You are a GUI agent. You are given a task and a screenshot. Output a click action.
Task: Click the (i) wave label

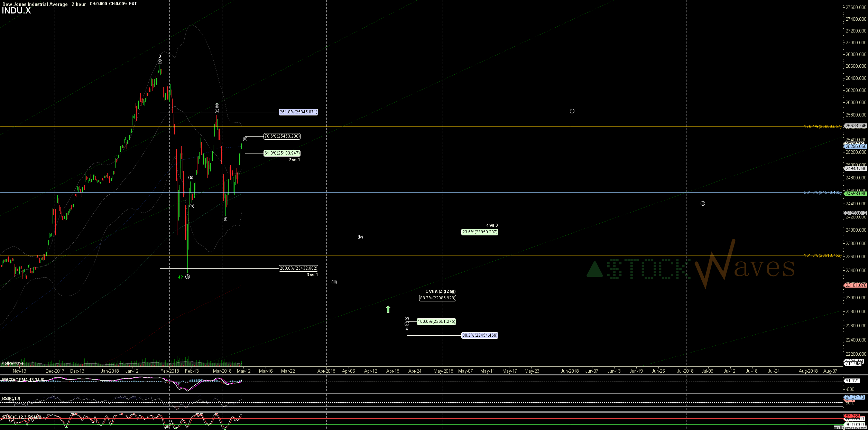point(225,219)
